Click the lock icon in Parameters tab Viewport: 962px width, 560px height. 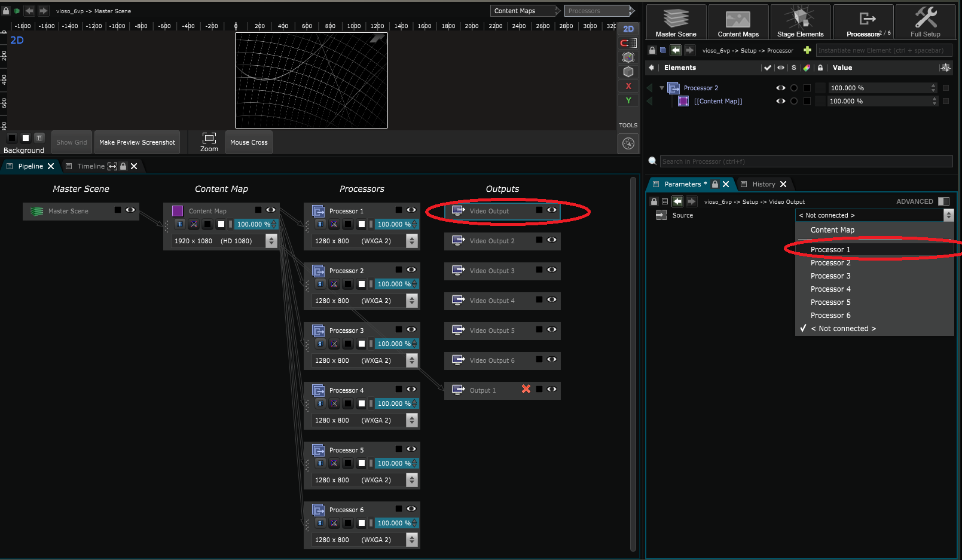[714, 184]
